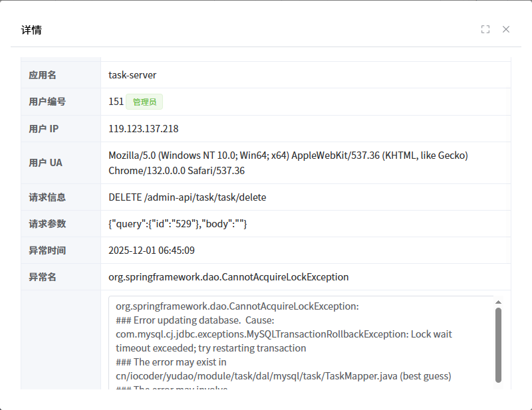532x410 pixels.
Task: Click the 请求参数 row label
Action: click(47, 224)
